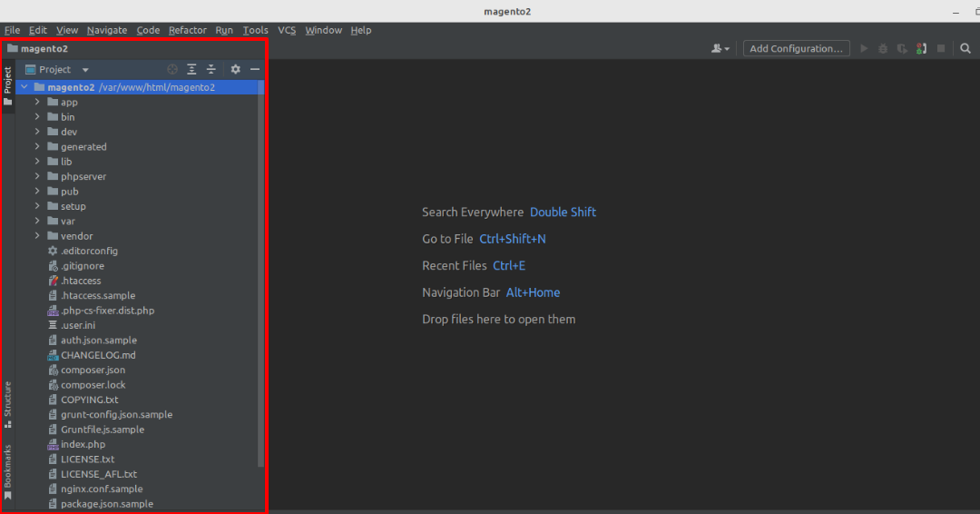980x514 pixels.
Task: Click the Expand All icon in Project panel
Action: point(191,69)
